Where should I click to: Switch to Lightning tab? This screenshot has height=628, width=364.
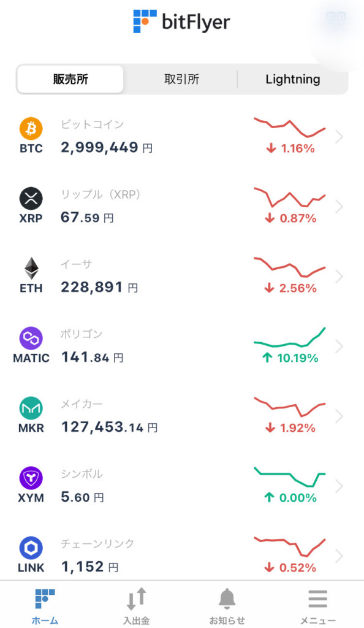tap(293, 79)
